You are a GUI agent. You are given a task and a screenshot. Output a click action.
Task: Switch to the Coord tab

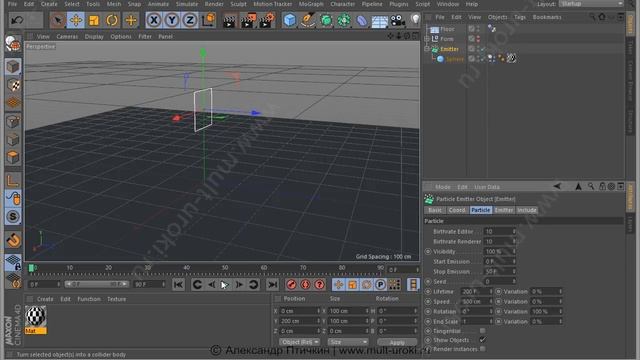point(457,210)
